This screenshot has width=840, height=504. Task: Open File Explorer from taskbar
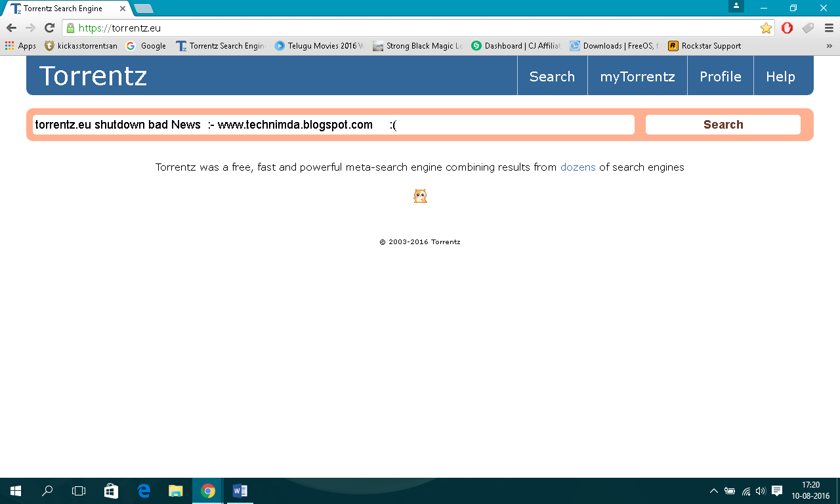[x=175, y=491]
